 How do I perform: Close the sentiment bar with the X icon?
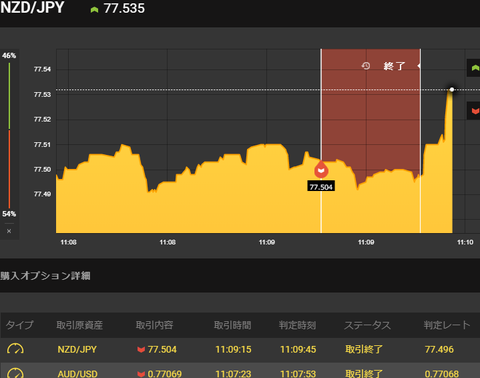pos(9,231)
